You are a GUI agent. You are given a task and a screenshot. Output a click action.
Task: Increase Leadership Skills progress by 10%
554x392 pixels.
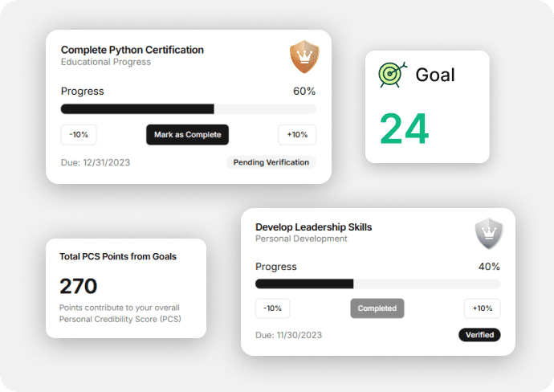[x=483, y=308]
